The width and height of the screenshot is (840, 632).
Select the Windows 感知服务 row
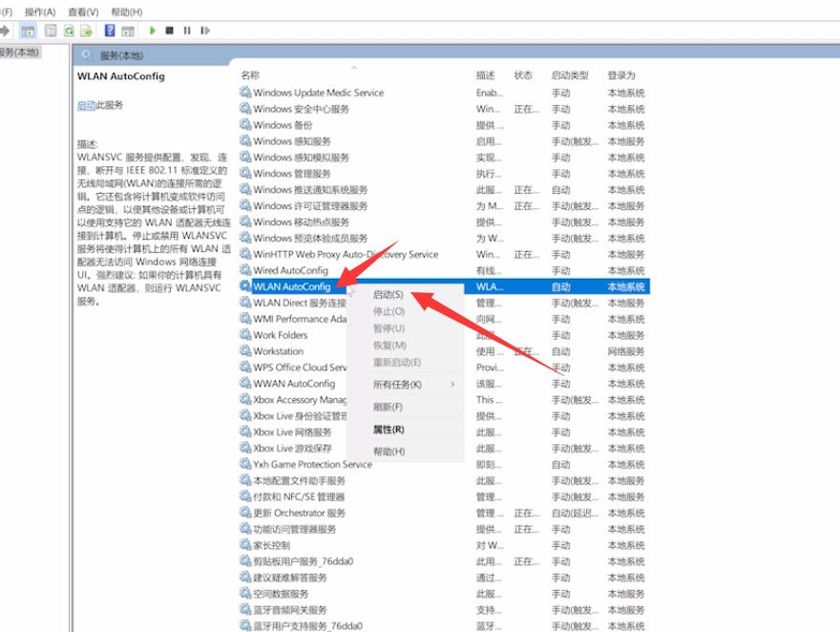click(x=444, y=141)
